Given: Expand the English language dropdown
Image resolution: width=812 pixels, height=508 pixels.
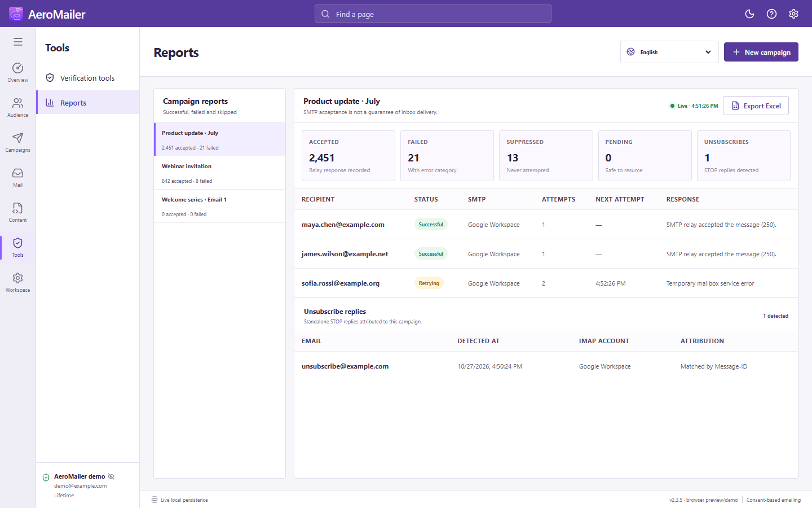Looking at the screenshot, I should pyautogui.click(x=669, y=52).
